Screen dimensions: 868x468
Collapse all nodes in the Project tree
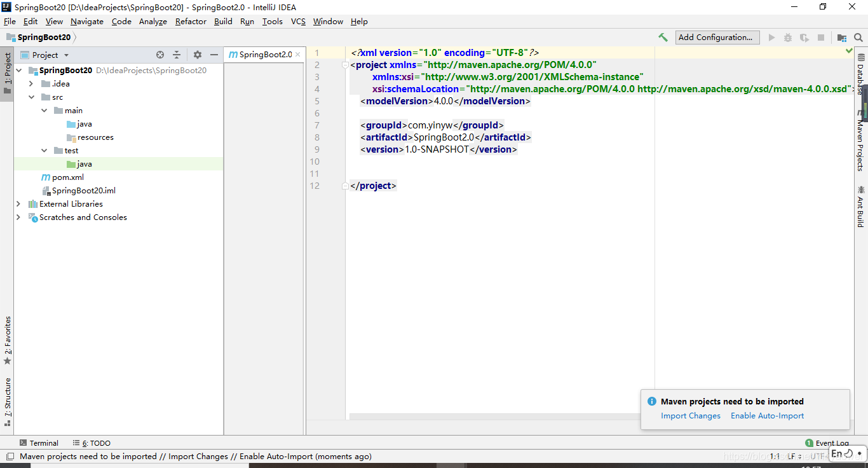[177, 55]
